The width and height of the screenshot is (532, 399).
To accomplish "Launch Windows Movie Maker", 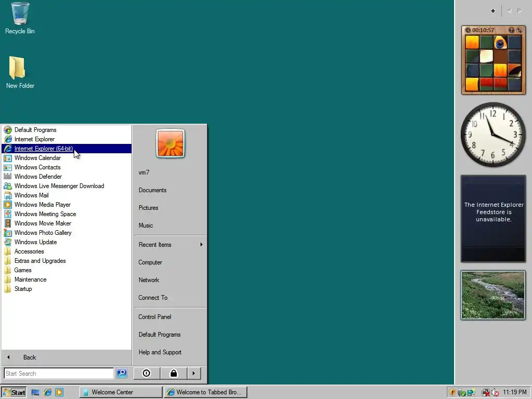I will tap(66, 223).
